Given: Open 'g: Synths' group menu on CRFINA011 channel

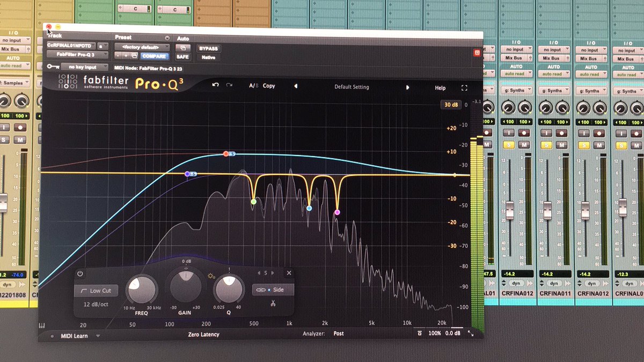Looking at the screenshot, I should click(x=554, y=91).
